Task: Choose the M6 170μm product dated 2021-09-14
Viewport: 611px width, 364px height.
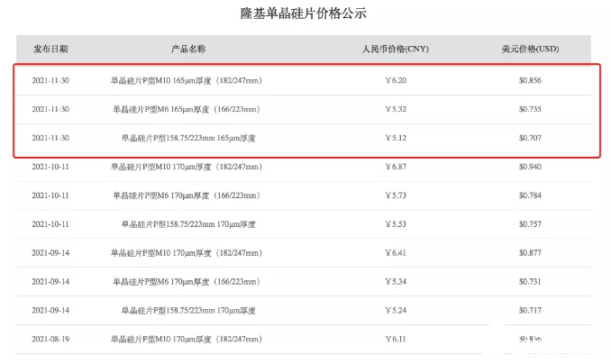Action: [x=187, y=282]
